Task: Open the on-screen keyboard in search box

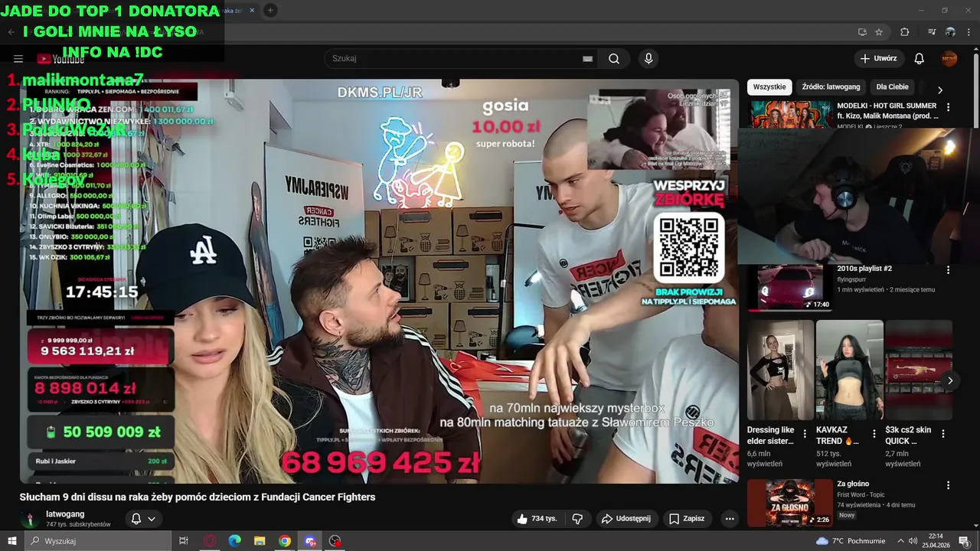Action: coord(587,59)
